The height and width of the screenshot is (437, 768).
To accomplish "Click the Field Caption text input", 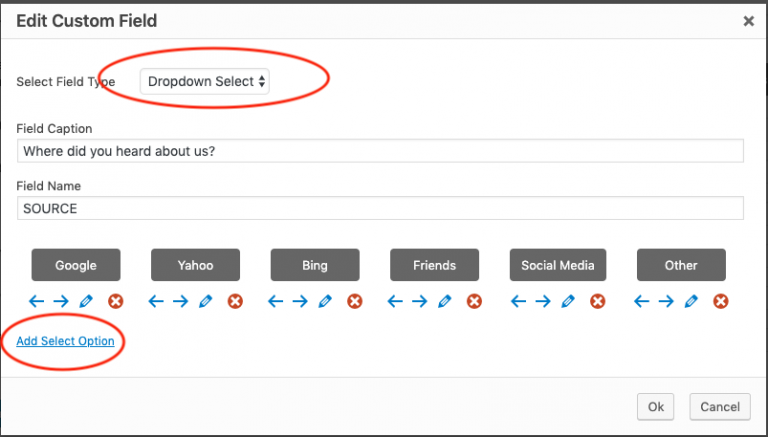I will (x=380, y=150).
